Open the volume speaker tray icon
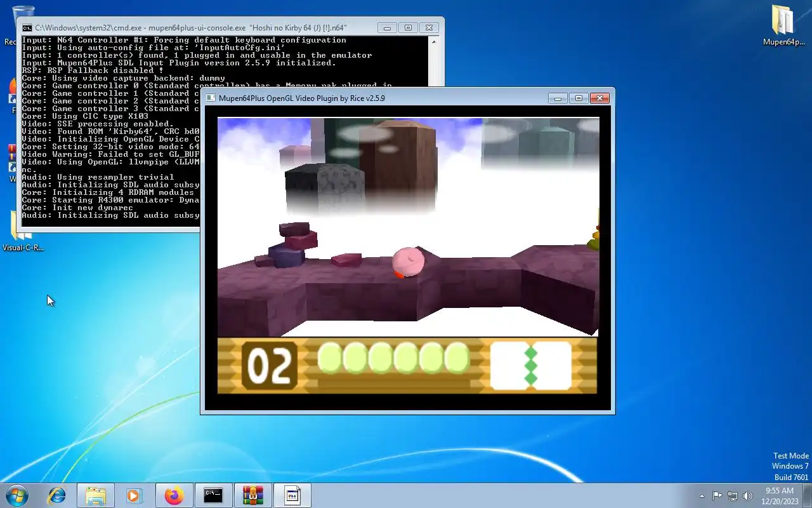 [748, 496]
